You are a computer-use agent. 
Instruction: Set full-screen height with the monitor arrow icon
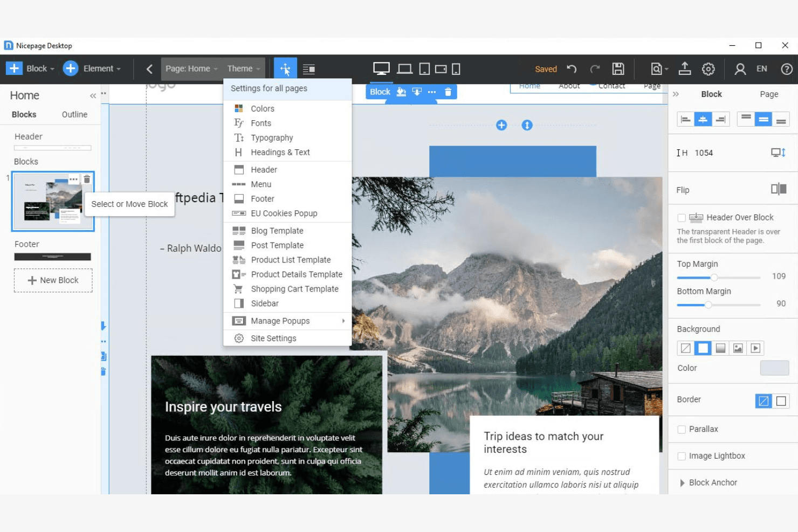click(779, 153)
